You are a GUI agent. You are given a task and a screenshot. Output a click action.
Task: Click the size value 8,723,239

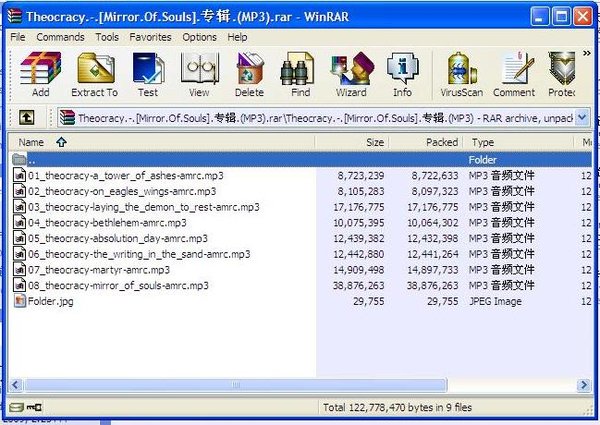point(361,176)
